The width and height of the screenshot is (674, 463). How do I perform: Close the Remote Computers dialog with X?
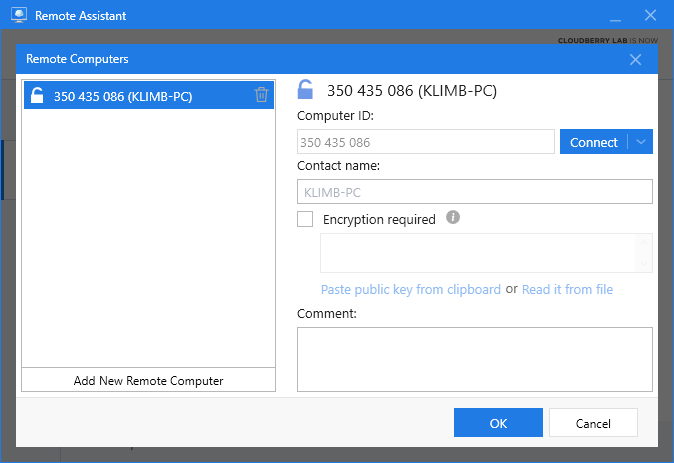coord(635,59)
